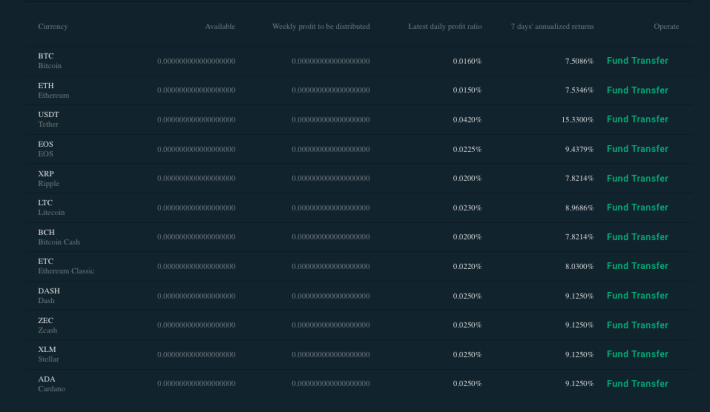
Task: Select Fund Transfer in the USDT row
Action: coord(637,119)
